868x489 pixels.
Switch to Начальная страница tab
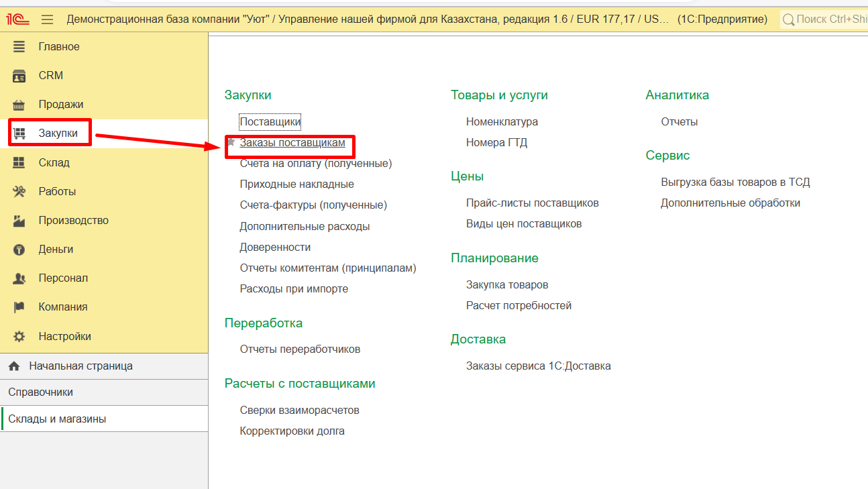pyautogui.click(x=80, y=366)
